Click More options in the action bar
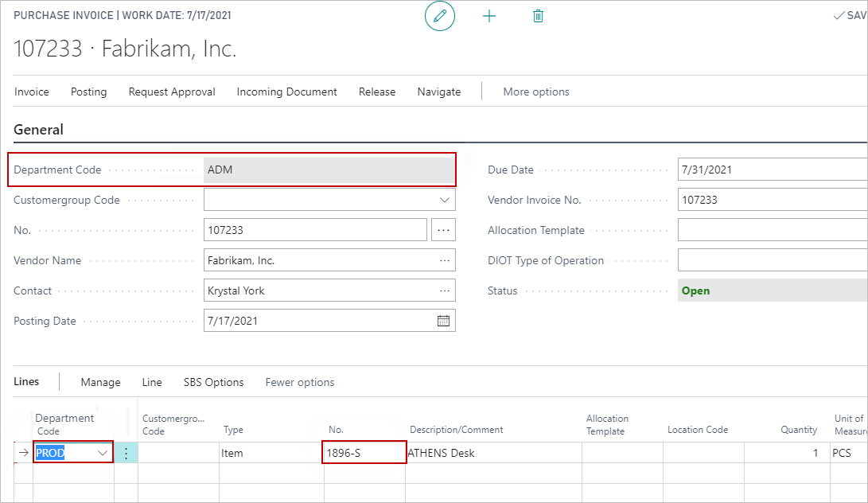868x503 pixels. coord(535,92)
